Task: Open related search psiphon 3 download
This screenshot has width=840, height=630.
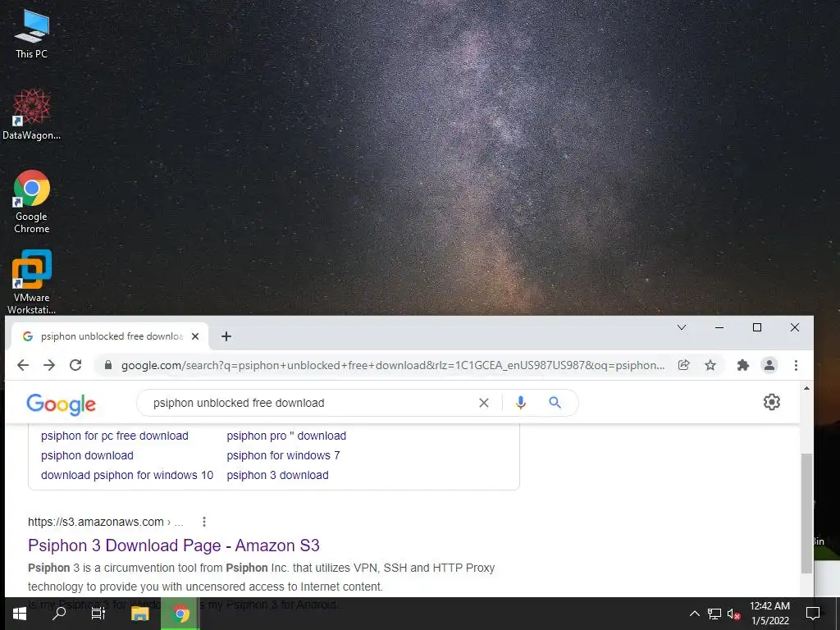Action: [277, 475]
